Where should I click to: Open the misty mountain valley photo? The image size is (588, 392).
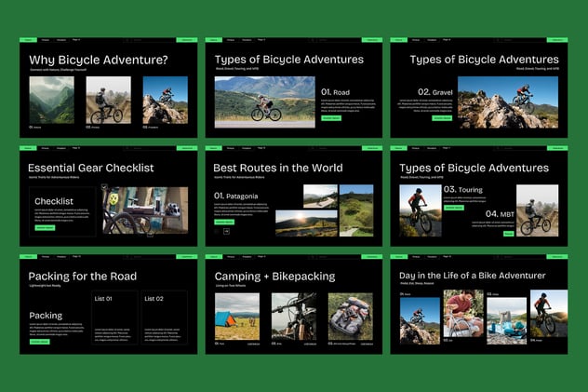51,100
